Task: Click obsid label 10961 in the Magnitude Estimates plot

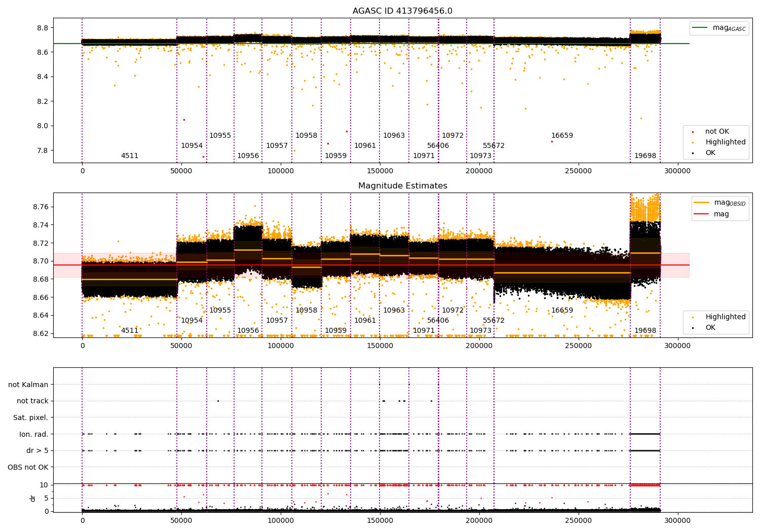Action: click(x=365, y=321)
